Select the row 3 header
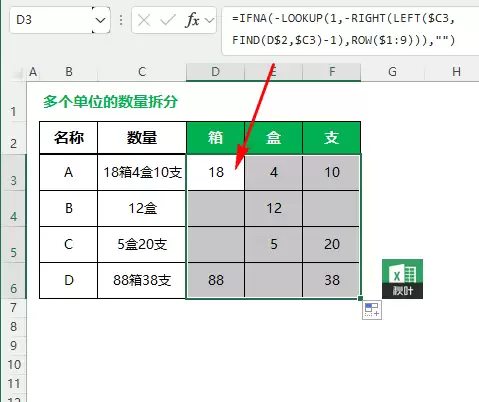479x402 pixels. (x=13, y=173)
